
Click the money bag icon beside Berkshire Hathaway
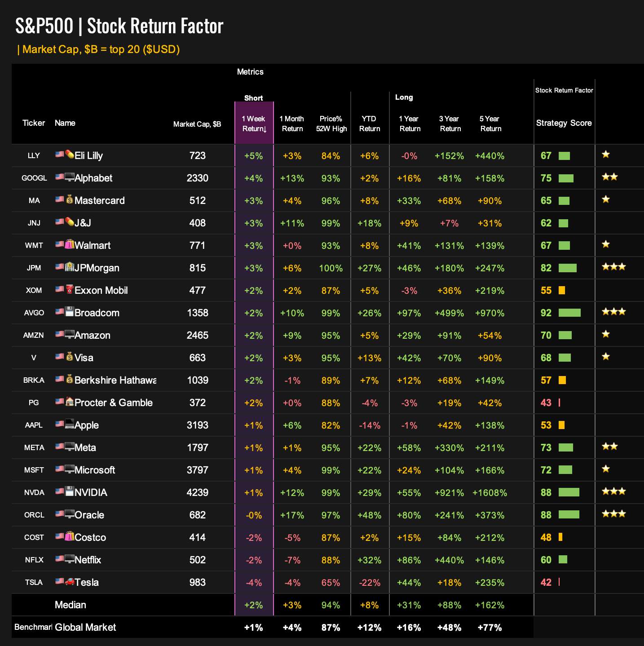[x=70, y=379]
